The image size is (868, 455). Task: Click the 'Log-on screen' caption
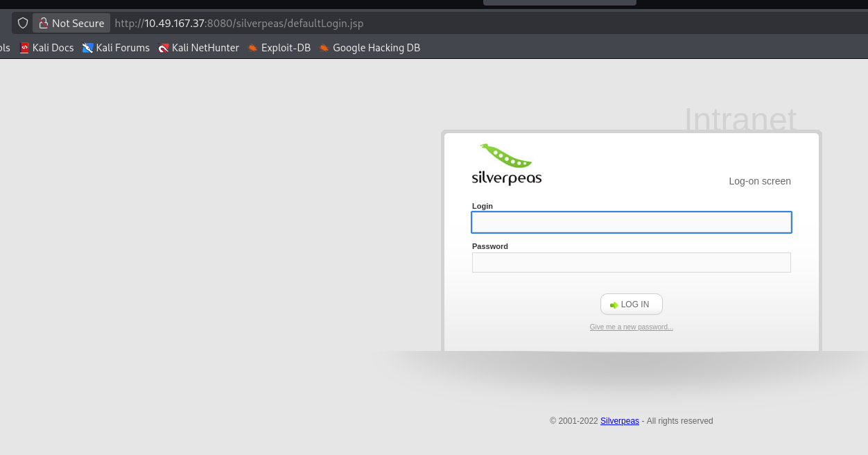pyautogui.click(x=759, y=181)
